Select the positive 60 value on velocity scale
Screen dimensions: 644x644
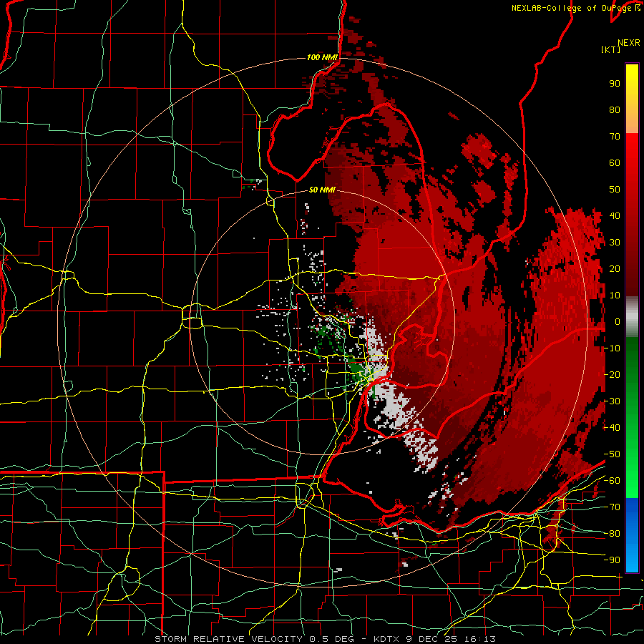(x=615, y=163)
